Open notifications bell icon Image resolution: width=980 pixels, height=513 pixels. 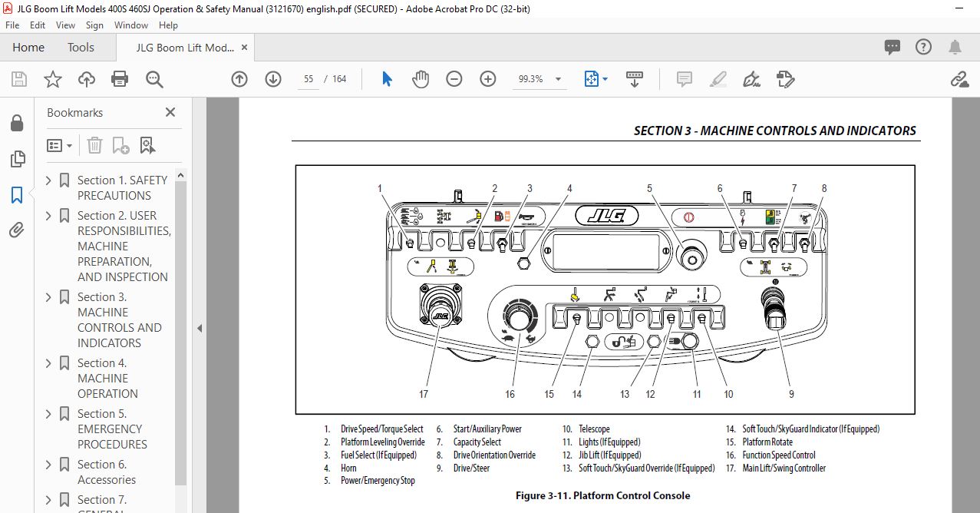pos(955,47)
